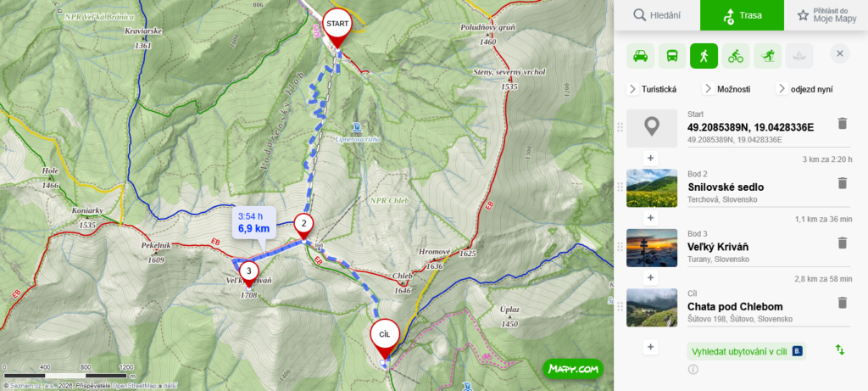
Task: Select car transport mode icon
Action: (x=641, y=56)
